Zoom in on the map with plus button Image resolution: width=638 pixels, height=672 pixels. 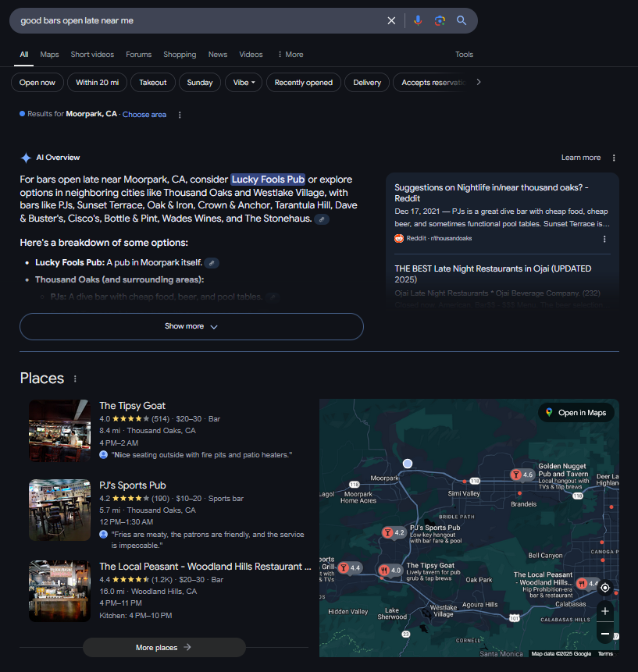605,611
